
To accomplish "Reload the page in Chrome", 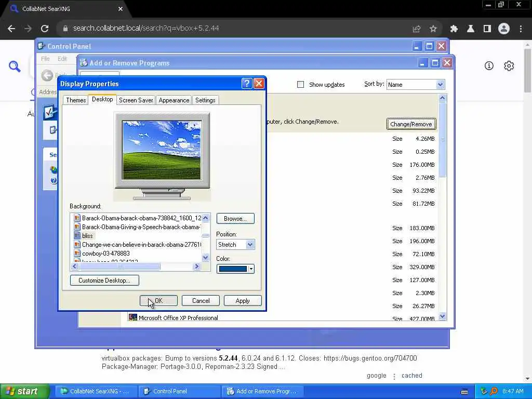I will pos(45,29).
